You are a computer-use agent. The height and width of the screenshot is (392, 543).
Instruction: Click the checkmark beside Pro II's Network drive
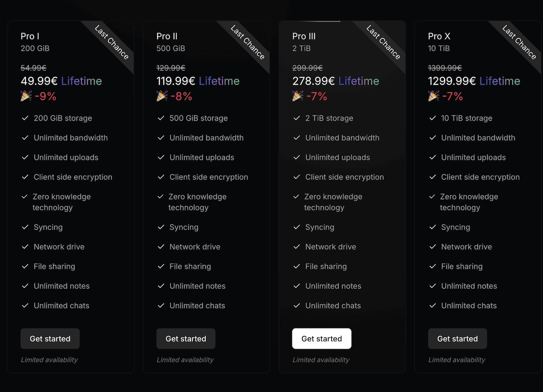pyautogui.click(x=161, y=247)
